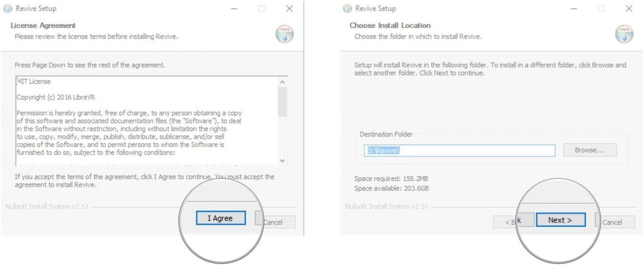
Task: Click Cancel in Choose Install Location window
Action: [615, 222]
